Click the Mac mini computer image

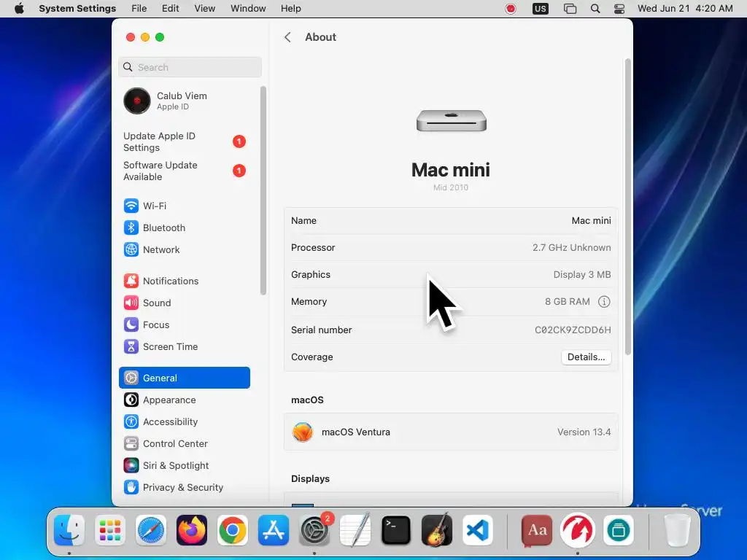click(x=451, y=121)
